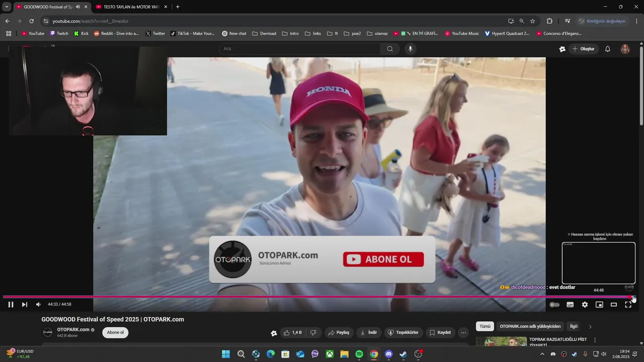644x362 pixels.
Task: Open the Chrome apps grid shortcut
Action: tap(9, 34)
